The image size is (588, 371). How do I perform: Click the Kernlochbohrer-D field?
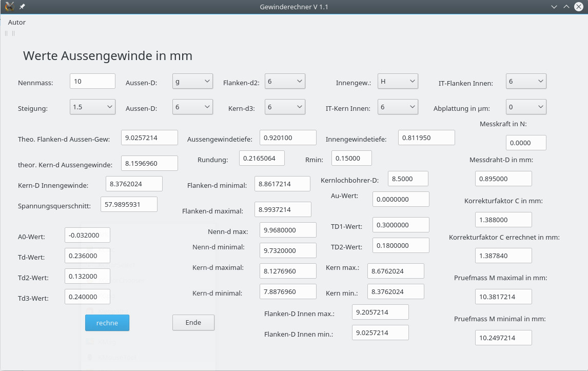click(x=408, y=179)
